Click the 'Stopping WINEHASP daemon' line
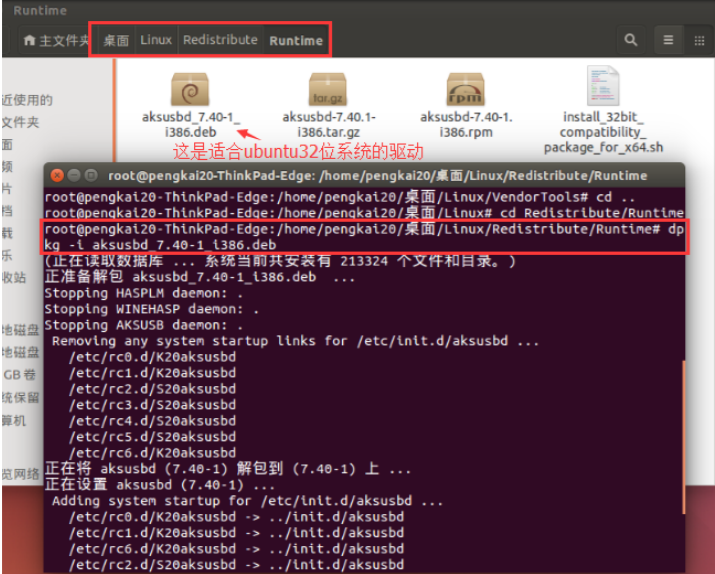The height and width of the screenshot is (574, 715). 152,309
